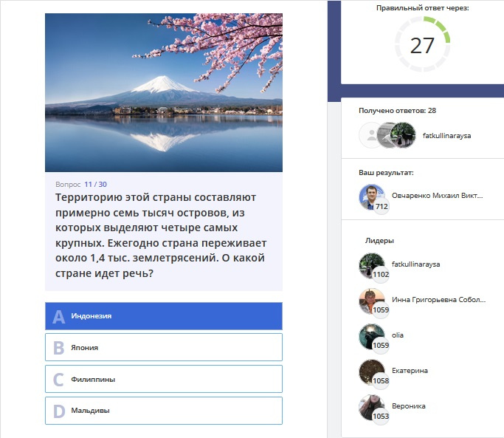Image resolution: width=504 pixels, height=438 pixels.
Task: Open the Mount Fuji question image
Action: coord(164,92)
